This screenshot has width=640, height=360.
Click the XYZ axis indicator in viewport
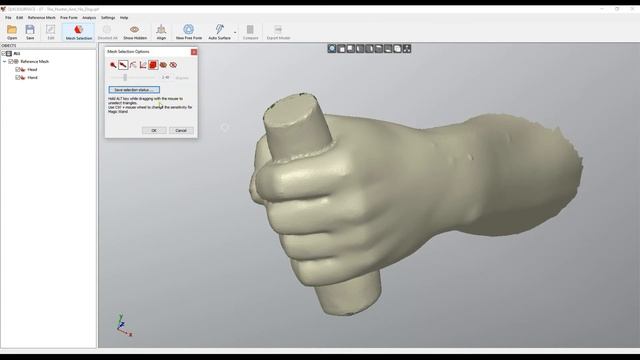coord(123,325)
